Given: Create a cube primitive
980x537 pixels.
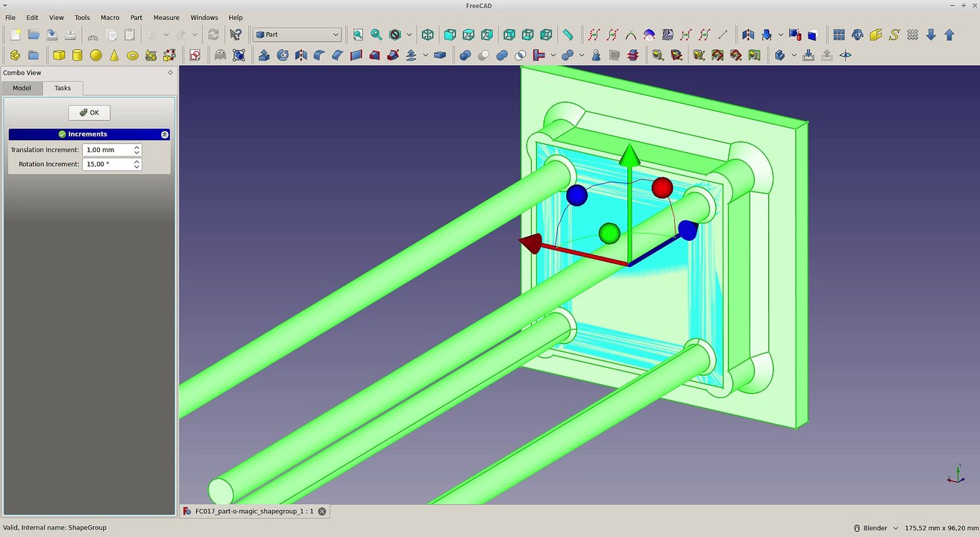Looking at the screenshot, I should click(x=59, y=55).
